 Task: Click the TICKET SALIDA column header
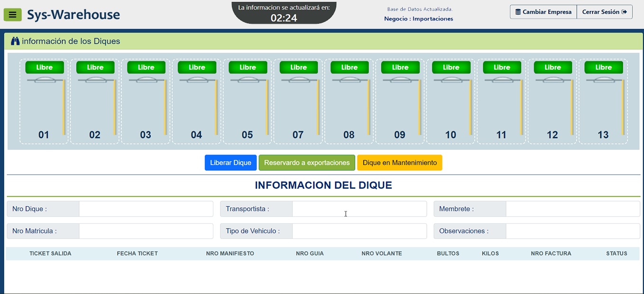(50, 254)
